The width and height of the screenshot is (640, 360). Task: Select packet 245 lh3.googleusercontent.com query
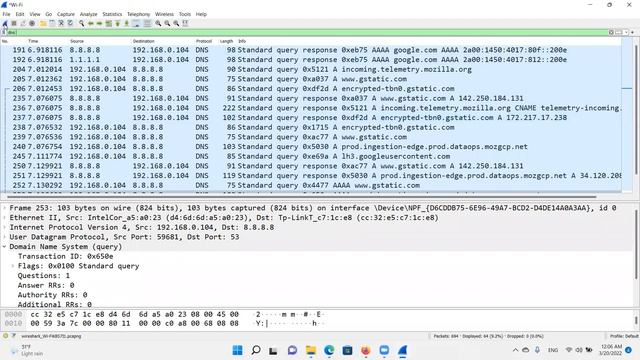click(x=311, y=156)
